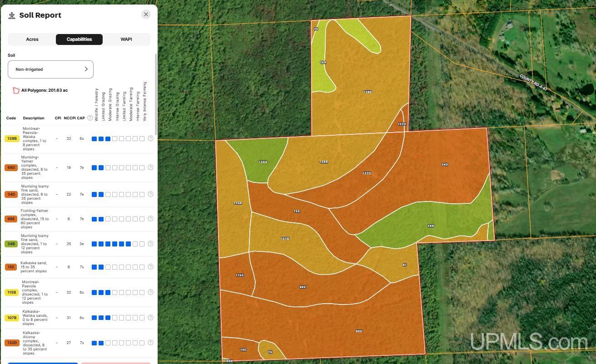Open help icon for 139B row
Screen dimensions: 596x364
coord(150,138)
